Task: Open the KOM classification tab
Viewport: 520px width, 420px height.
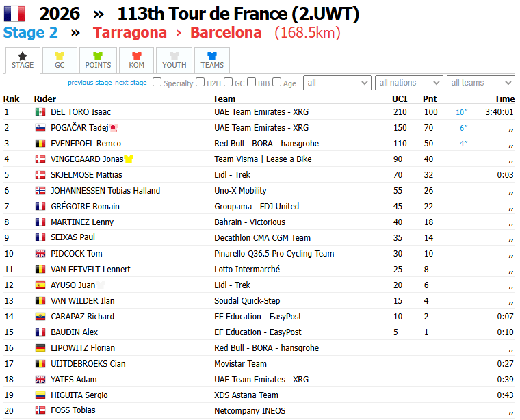Action: [137, 60]
